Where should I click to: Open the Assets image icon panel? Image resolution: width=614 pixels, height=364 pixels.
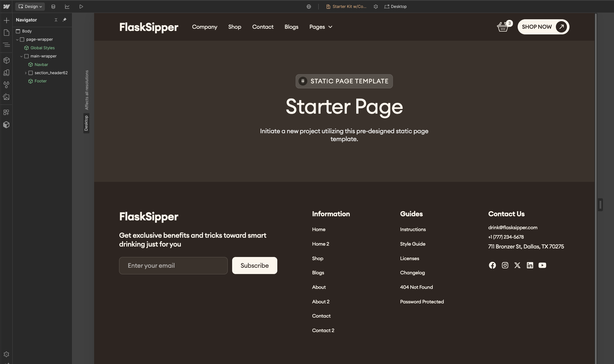coord(6,97)
